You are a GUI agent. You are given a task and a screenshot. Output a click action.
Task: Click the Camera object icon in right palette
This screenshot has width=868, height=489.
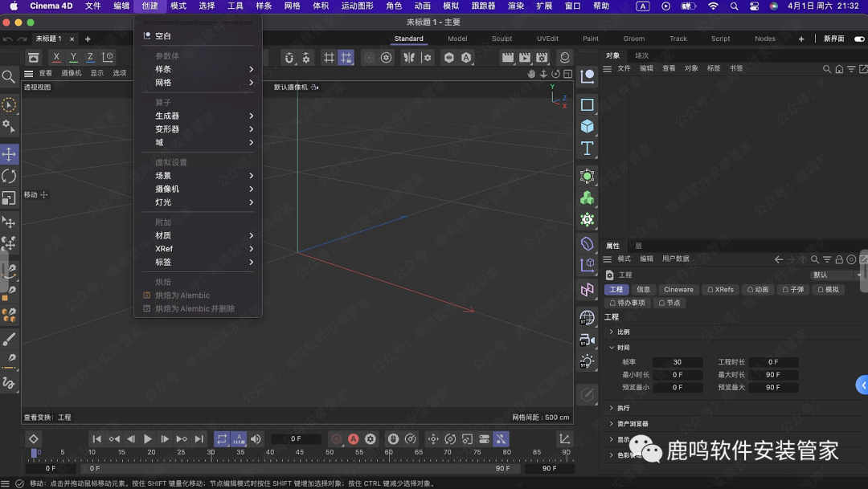click(587, 340)
